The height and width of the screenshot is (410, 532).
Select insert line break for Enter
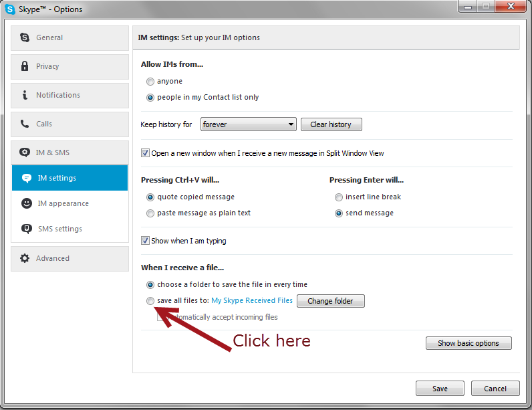[x=339, y=197]
